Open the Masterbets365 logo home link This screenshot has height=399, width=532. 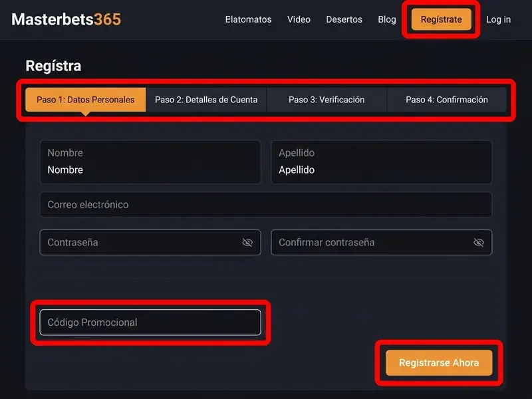click(x=66, y=19)
